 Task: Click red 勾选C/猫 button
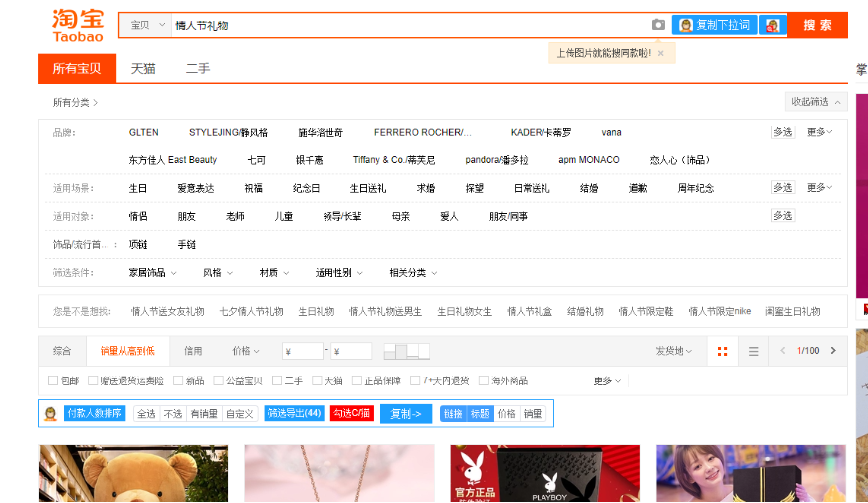tap(352, 413)
